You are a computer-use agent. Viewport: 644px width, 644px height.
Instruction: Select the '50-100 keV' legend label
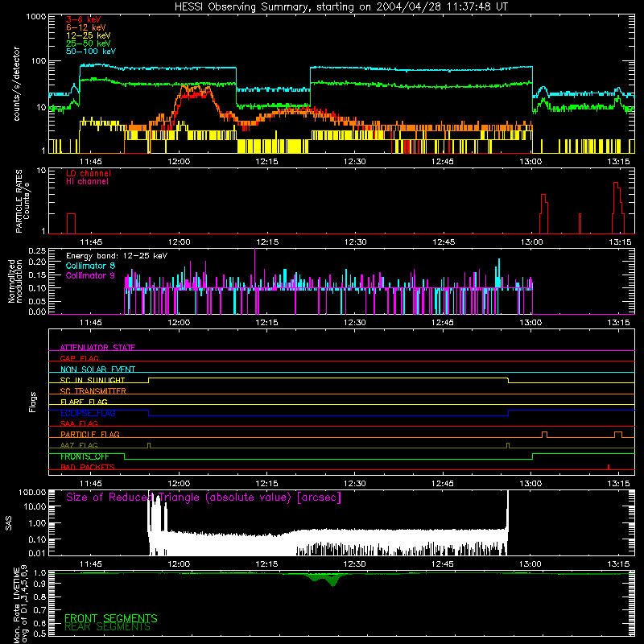(x=91, y=52)
